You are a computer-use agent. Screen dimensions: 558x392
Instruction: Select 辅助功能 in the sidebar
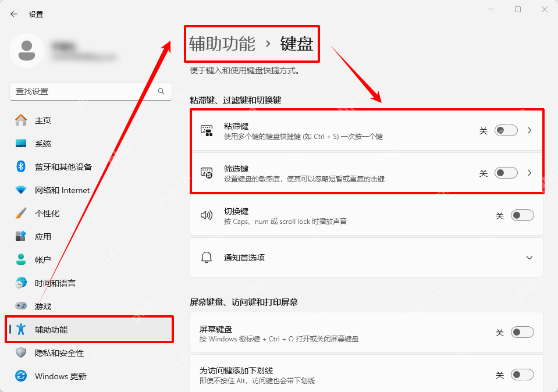91,329
